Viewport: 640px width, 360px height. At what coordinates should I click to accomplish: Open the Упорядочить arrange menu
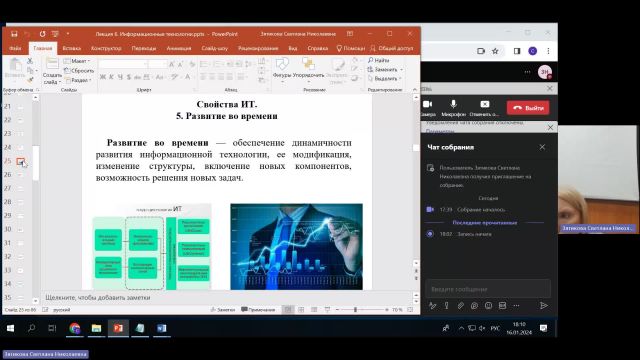pos(308,69)
